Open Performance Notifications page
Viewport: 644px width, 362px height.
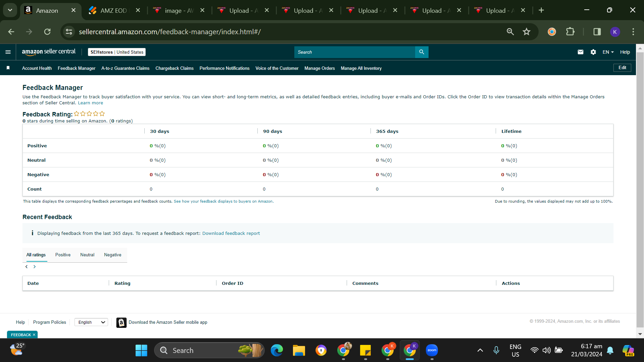(225, 68)
